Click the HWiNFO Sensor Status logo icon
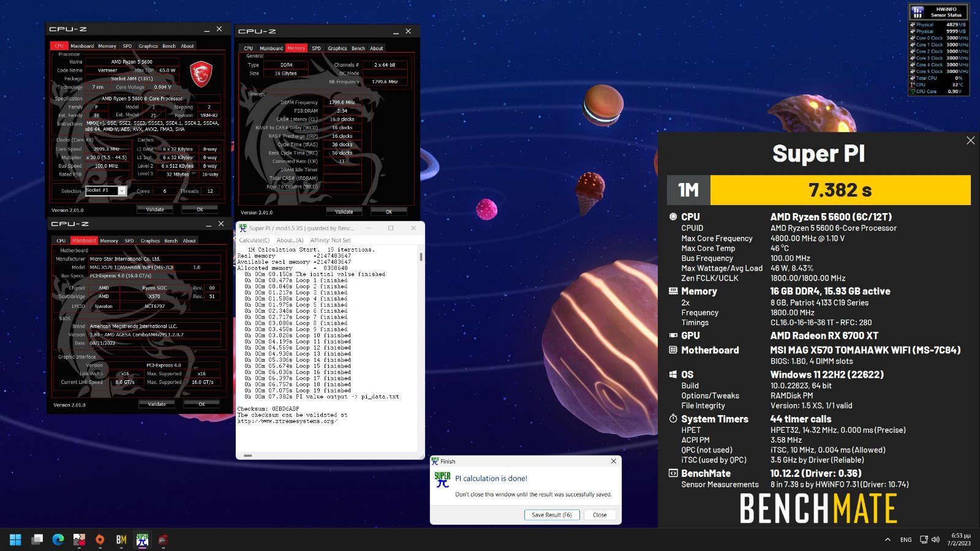Viewport: 980px width, 551px height. click(917, 12)
